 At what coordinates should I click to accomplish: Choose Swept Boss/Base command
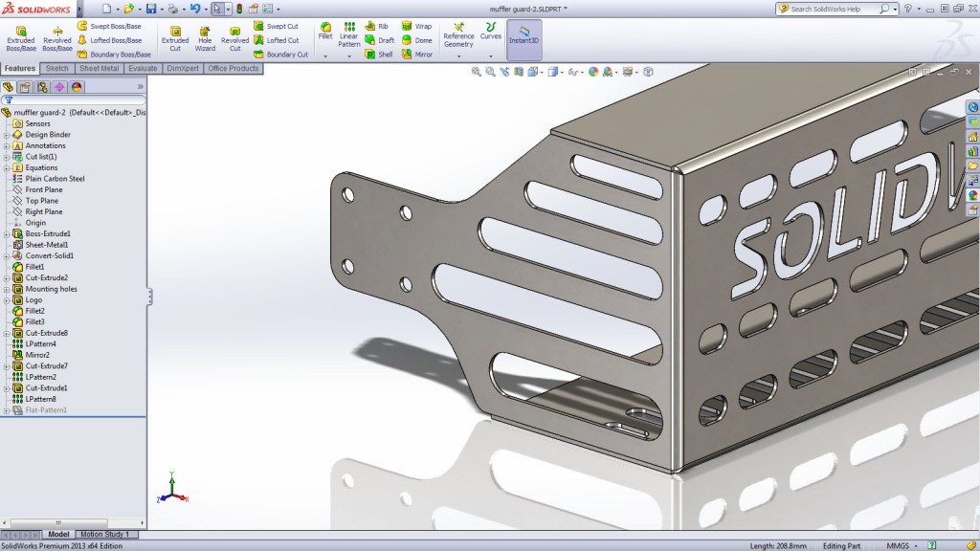[109, 26]
